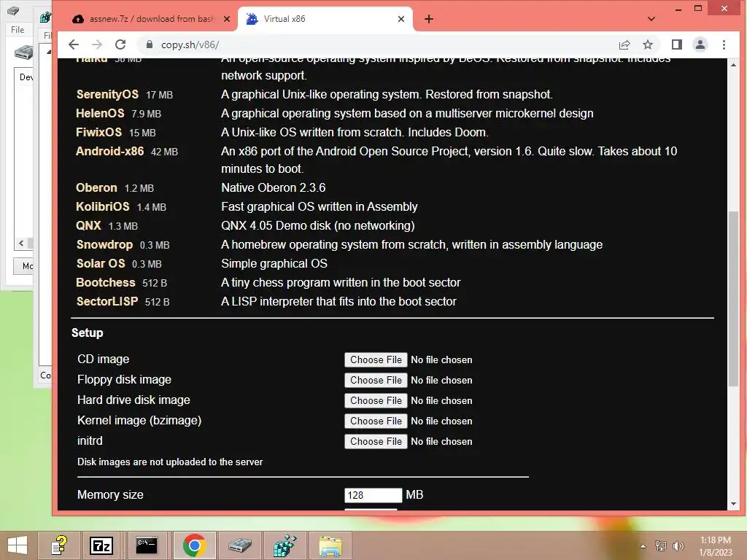Click the scrollbar down arrow
Viewport: 747px width, 560px height.
[733, 504]
